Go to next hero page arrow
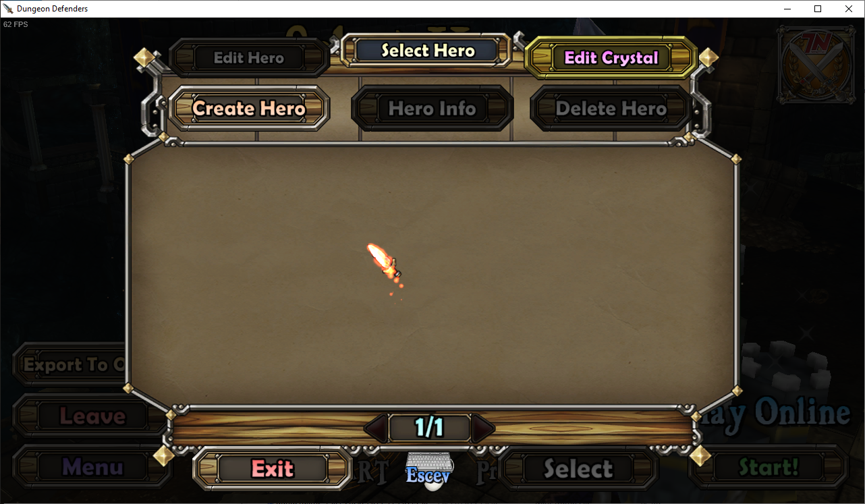The image size is (865, 504). tap(483, 428)
